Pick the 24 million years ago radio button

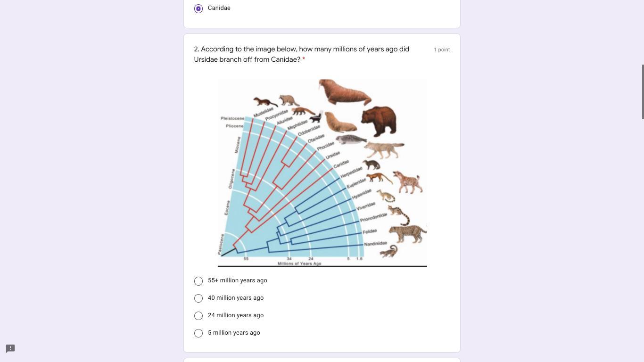tap(198, 316)
